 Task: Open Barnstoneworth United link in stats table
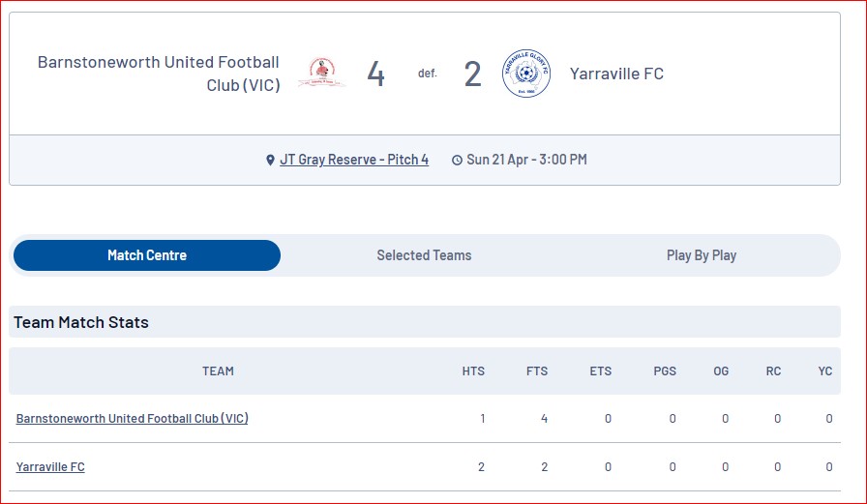click(133, 418)
